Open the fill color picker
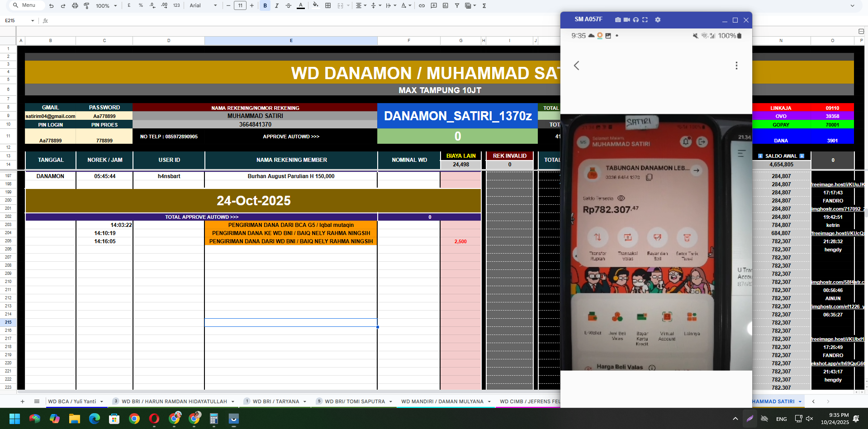This screenshot has width=868, height=429. tap(316, 5)
